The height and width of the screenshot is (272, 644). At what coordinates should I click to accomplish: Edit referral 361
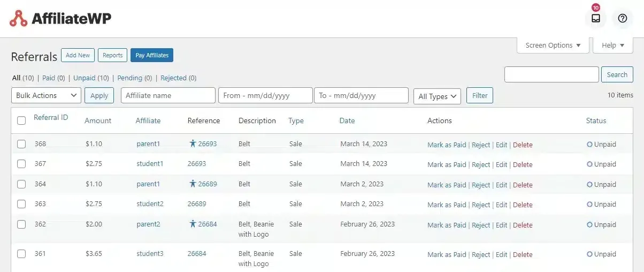coord(501,254)
